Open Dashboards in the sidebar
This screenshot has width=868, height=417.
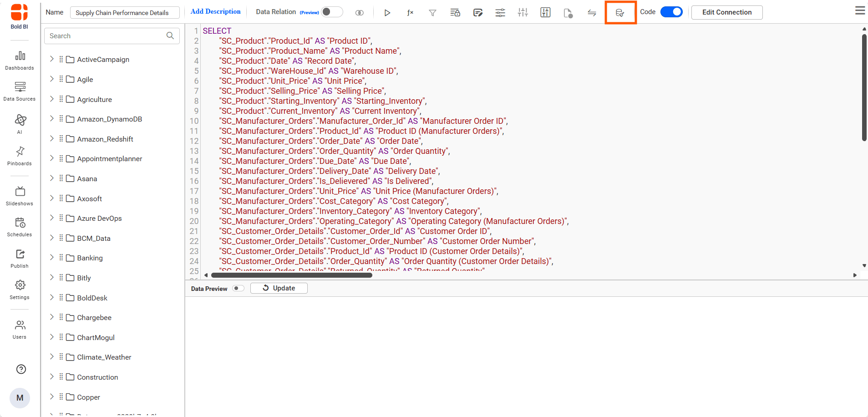(x=20, y=61)
